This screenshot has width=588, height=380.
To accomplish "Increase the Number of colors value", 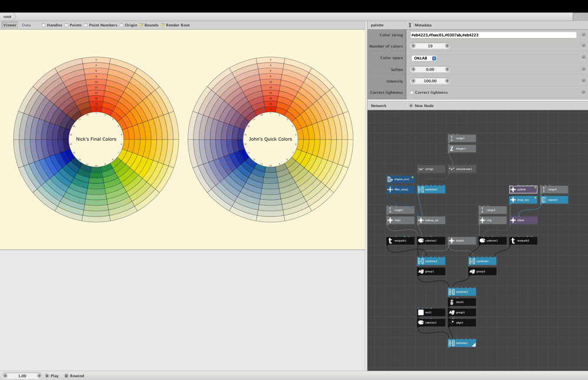I will click(447, 46).
